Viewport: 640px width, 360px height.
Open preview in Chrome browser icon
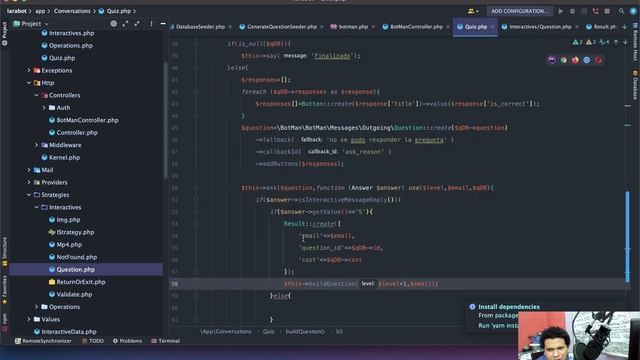click(564, 60)
